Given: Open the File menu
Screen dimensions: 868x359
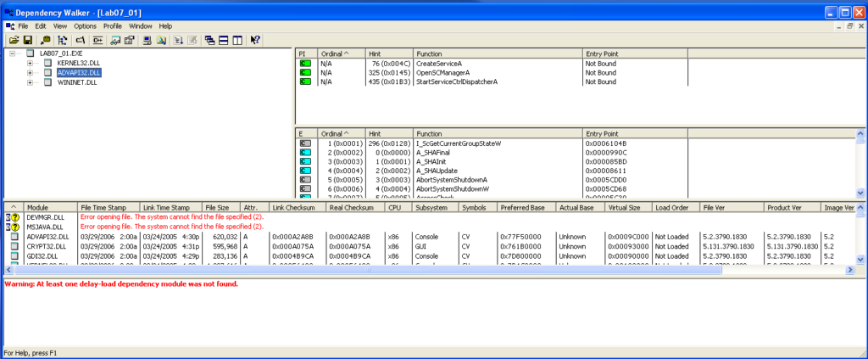Looking at the screenshot, I should [x=23, y=26].
